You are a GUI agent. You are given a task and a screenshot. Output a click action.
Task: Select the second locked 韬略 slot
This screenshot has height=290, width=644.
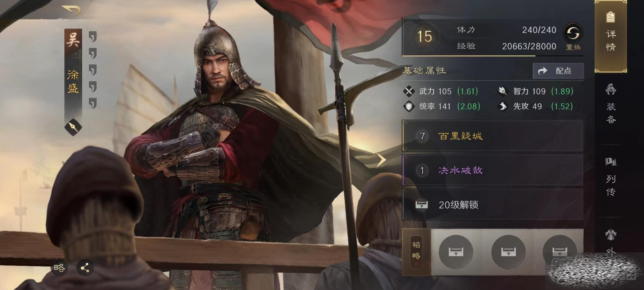(508, 252)
